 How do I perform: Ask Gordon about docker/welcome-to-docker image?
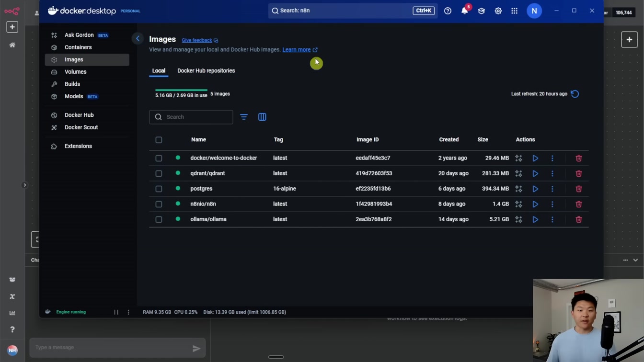[x=518, y=158]
